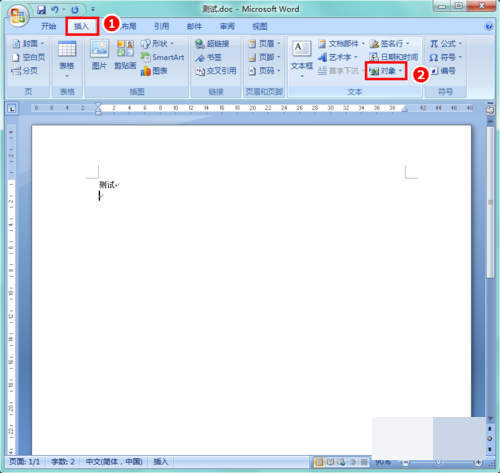500x473 pixels.
Task: Open the Clip Art pane
Action: point(125,55)
